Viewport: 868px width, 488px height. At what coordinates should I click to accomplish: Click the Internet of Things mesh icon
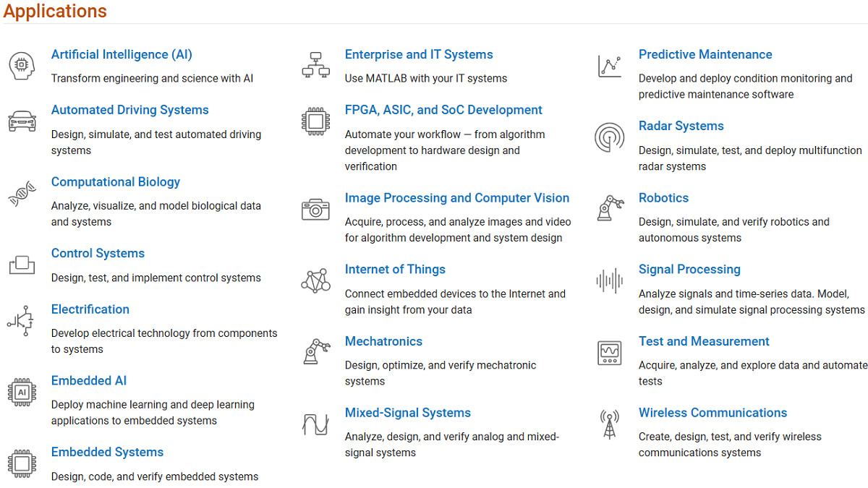tap(315, 281)
